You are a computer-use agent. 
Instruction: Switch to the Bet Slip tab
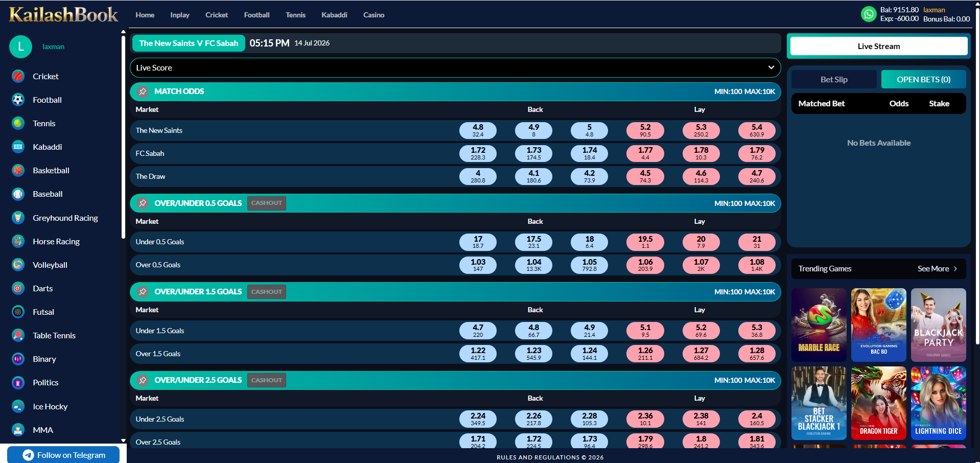pos(834,79)
